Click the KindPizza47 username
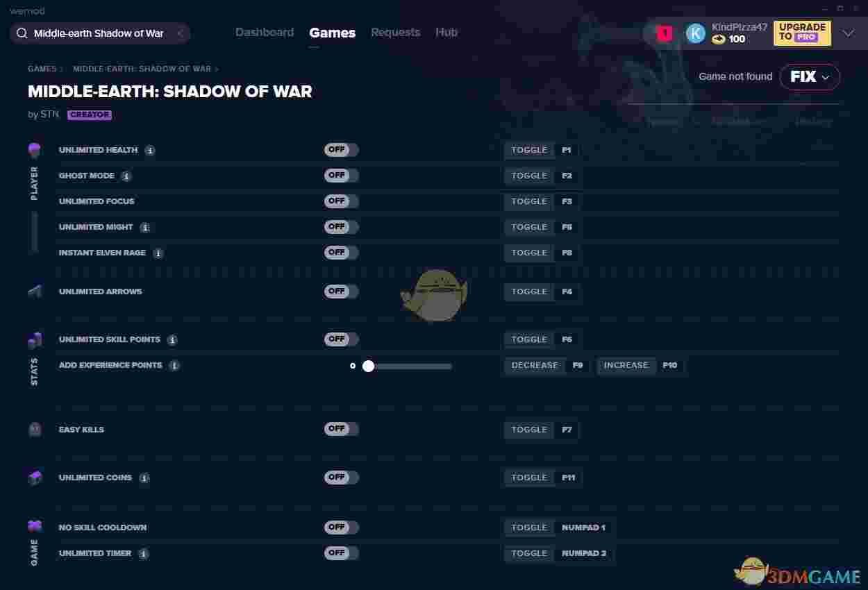This screenshot has height=590, width=868. click(x=740, y=27)
